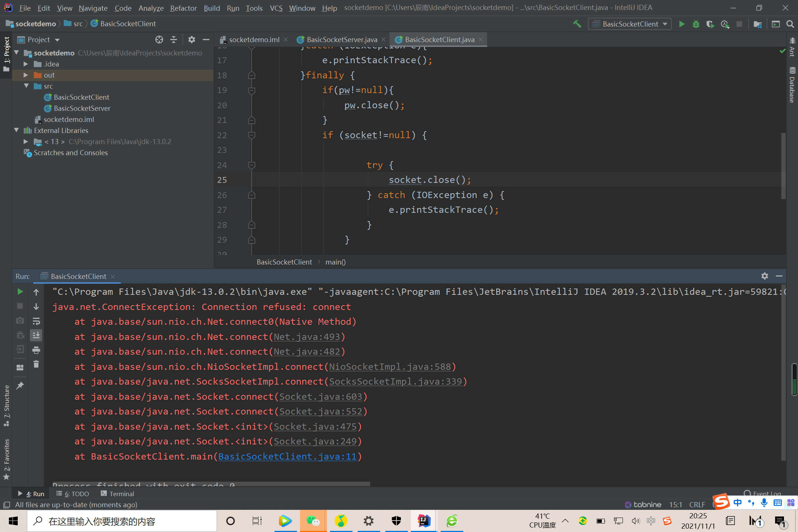
Task: Open run configuration dropdown BasicSocketClient
Action: click(630, 24)
